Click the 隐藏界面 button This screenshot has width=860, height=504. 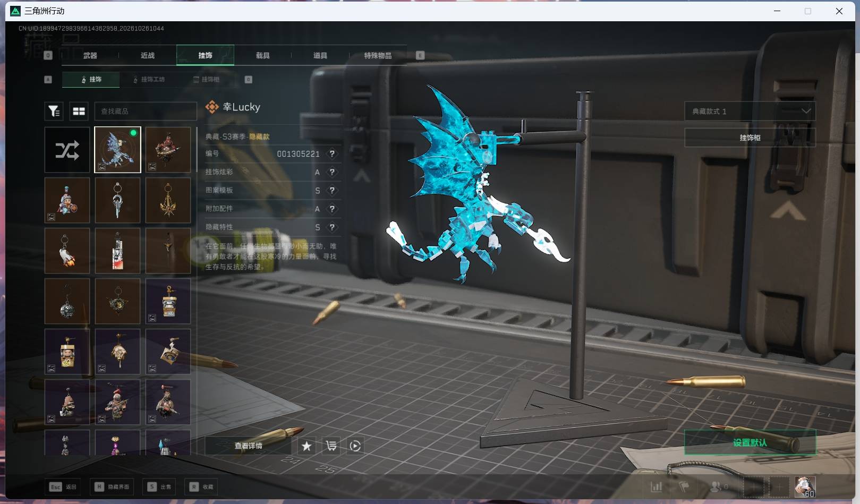click(112, 486)
